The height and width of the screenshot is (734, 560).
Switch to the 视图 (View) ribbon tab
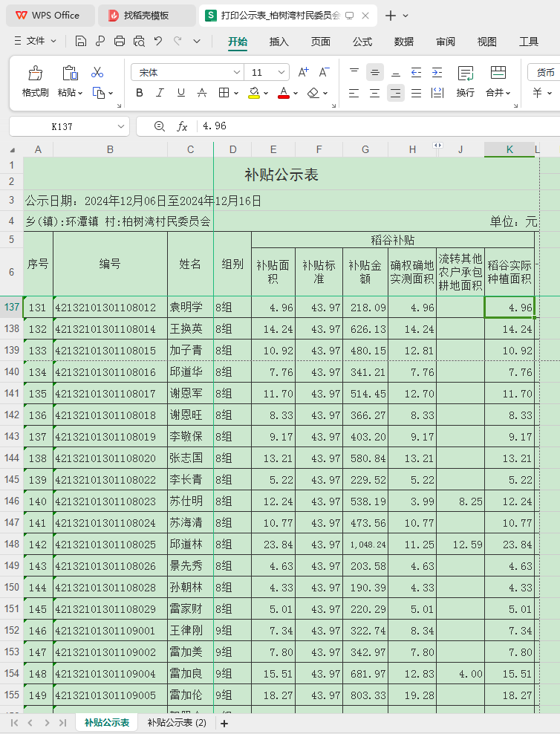pos(487,42)
